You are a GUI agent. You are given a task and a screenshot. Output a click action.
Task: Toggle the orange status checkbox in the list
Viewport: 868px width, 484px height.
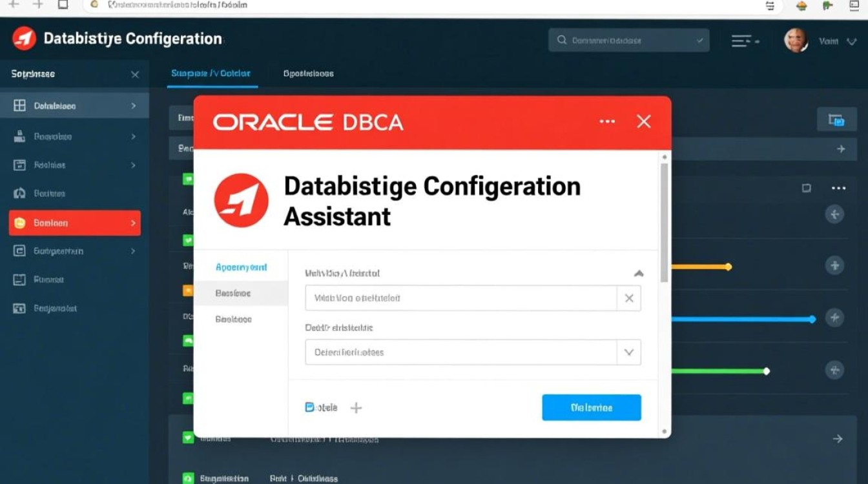click(188, 291)
